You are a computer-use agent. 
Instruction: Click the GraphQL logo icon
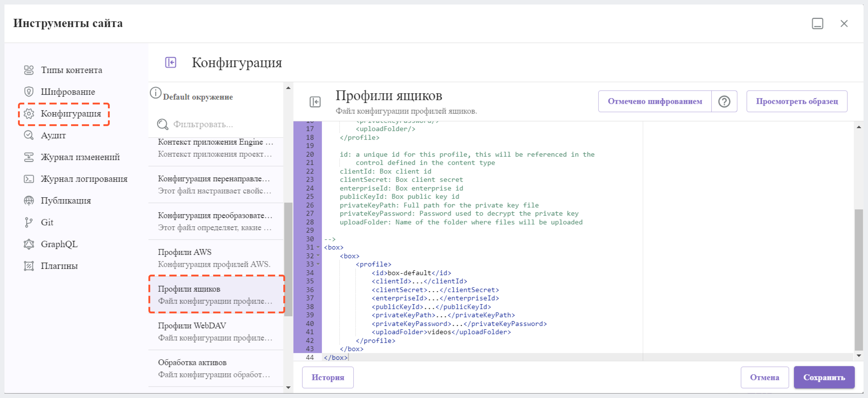29,244
